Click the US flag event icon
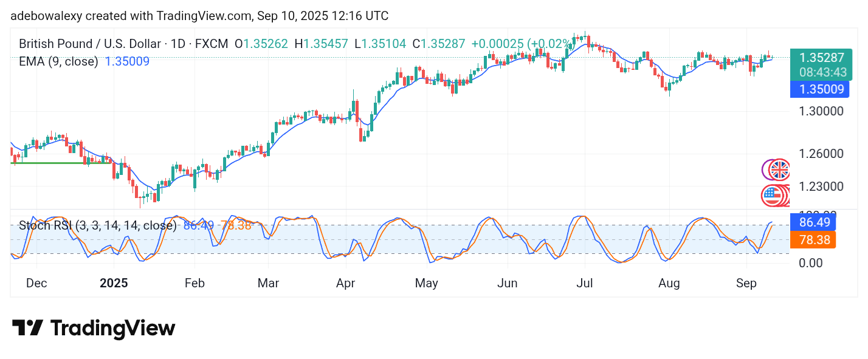The width and height of the screenshot is (868, 359). (x=772, y=196)
